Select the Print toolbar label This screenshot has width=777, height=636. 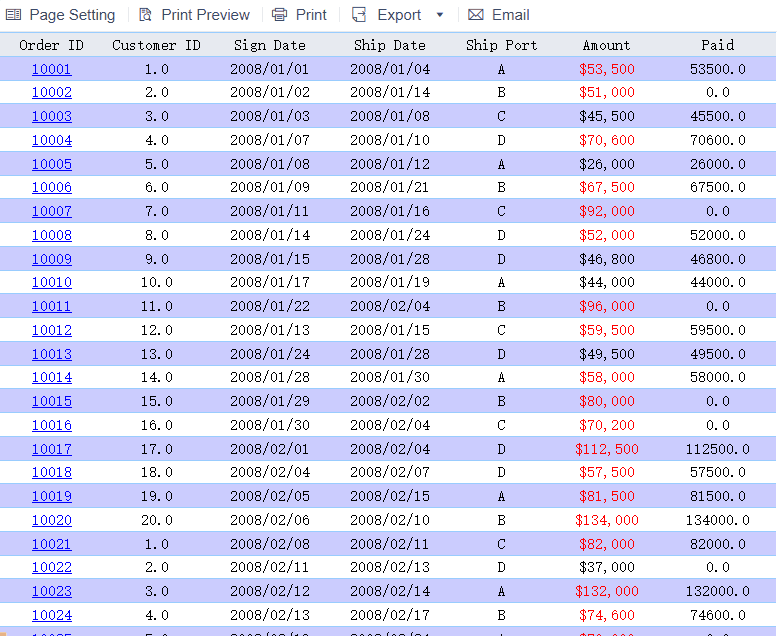311,15
